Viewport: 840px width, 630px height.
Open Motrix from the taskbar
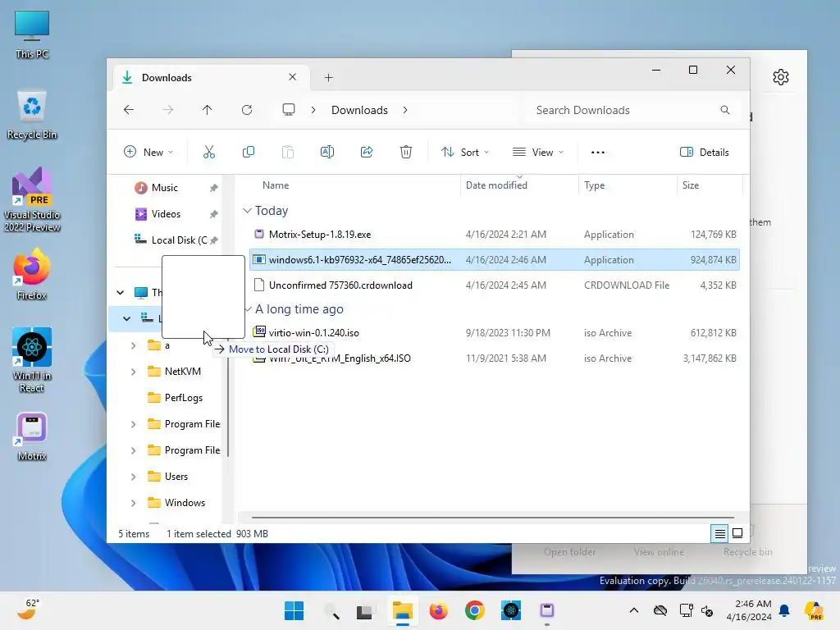pos(547,610)
